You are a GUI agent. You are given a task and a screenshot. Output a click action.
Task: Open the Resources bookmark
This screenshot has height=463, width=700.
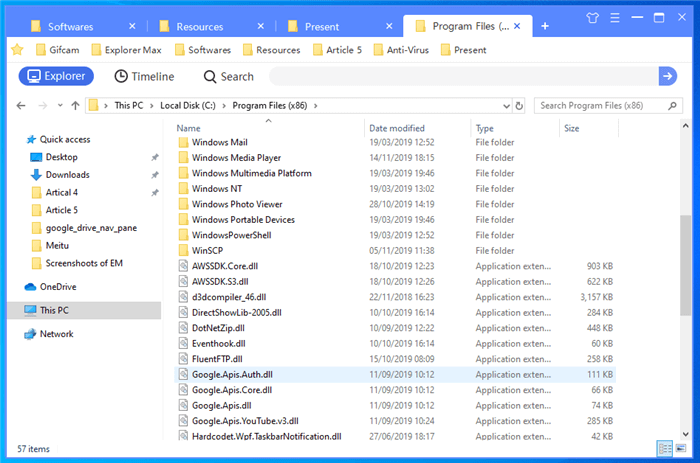coord(271,50)
